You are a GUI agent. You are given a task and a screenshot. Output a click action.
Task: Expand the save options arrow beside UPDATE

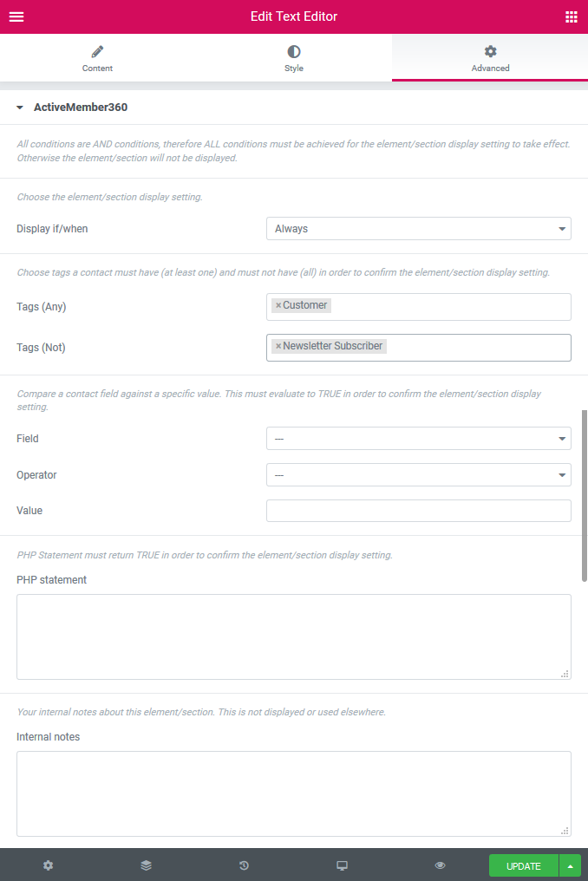[x=570, y=865]
